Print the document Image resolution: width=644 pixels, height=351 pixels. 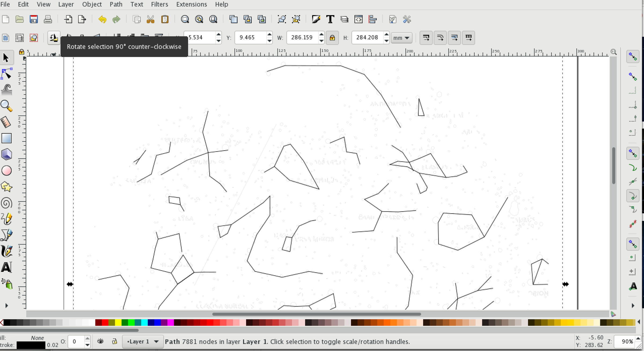(x=48, y=19)
